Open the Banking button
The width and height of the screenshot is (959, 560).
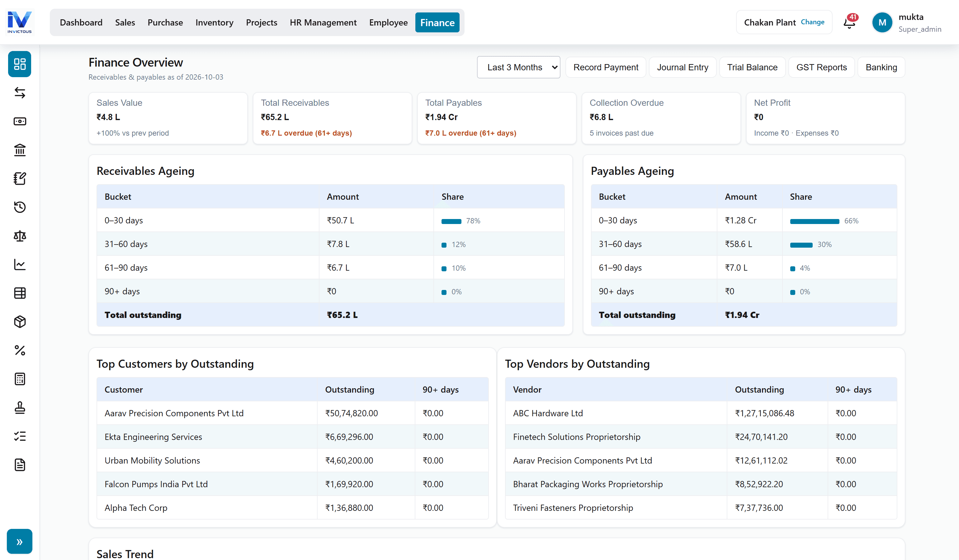coord(881,67)
